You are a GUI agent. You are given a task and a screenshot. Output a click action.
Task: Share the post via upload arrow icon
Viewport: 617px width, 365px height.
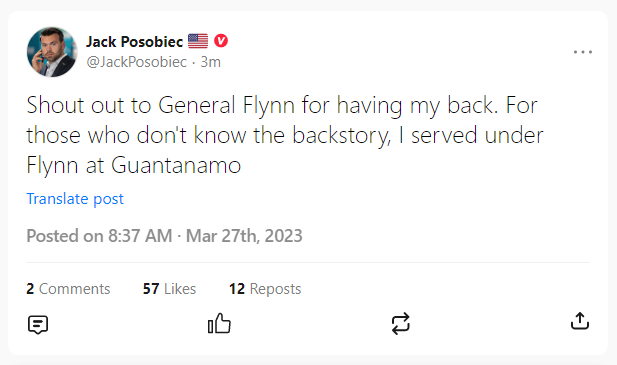pyautogui.click(x=580, y=321)
